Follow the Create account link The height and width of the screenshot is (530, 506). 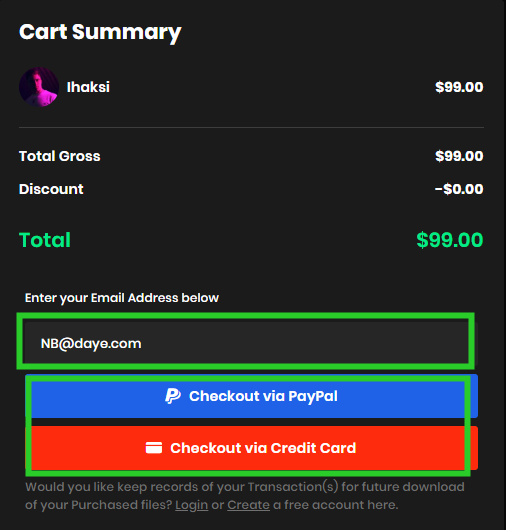coord(248,505)
